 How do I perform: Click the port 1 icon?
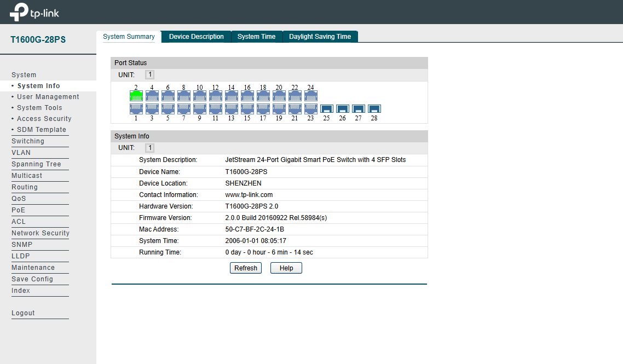[x=136, y=109]
